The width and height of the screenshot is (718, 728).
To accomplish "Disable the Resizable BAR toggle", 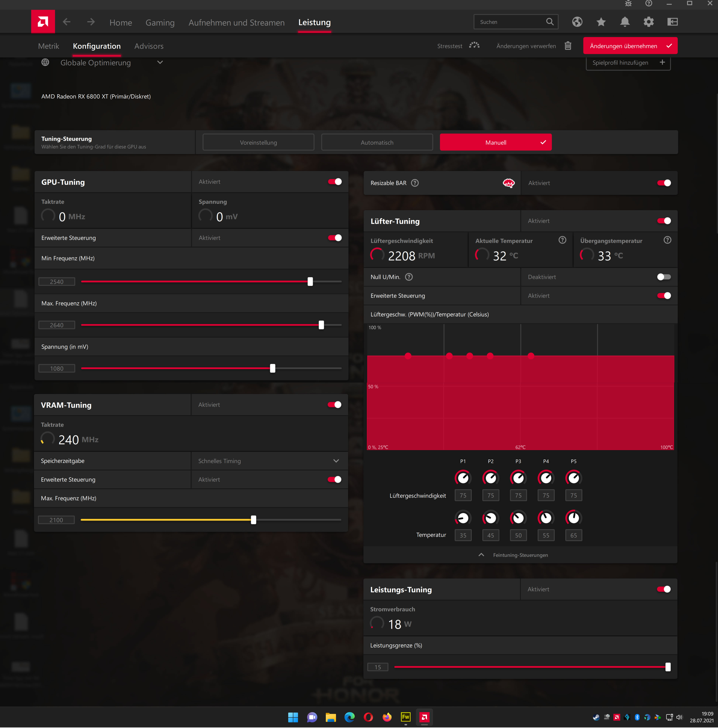I will (x=663, y=183).
